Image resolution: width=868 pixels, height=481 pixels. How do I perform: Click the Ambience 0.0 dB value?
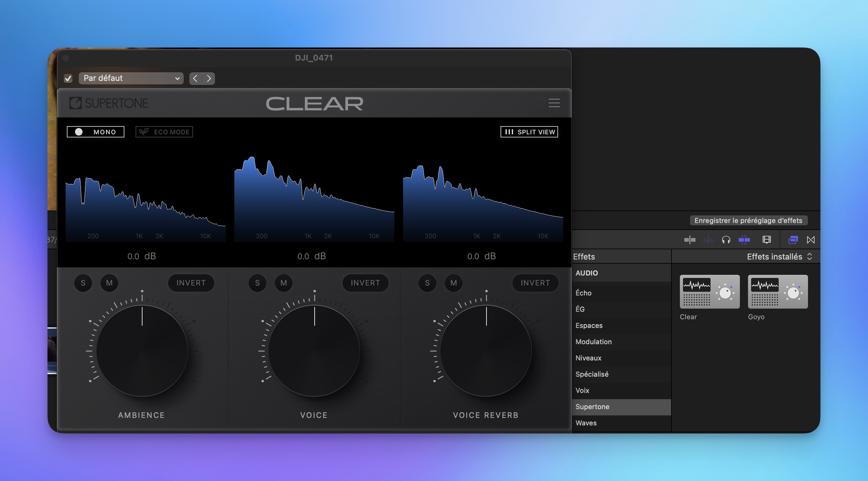click(x=142, y=256)
